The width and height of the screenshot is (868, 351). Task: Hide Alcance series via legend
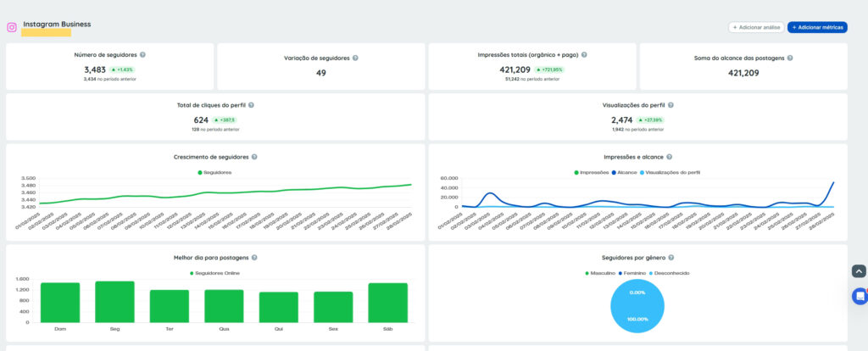624,172
